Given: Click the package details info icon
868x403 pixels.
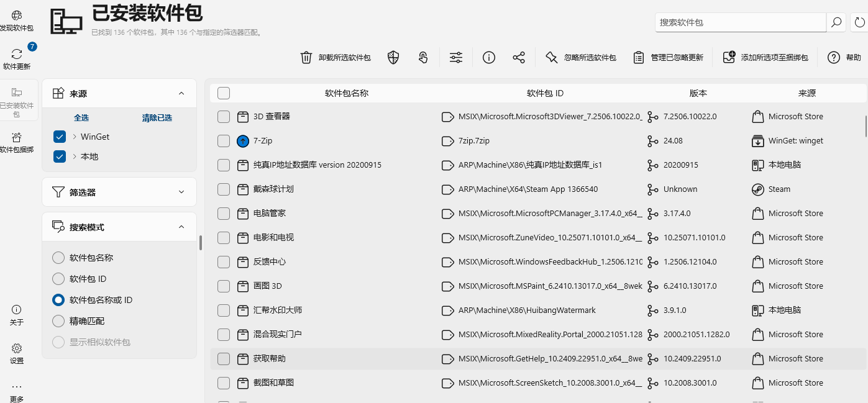Looking at the screenshot, I should coord(489,57).
